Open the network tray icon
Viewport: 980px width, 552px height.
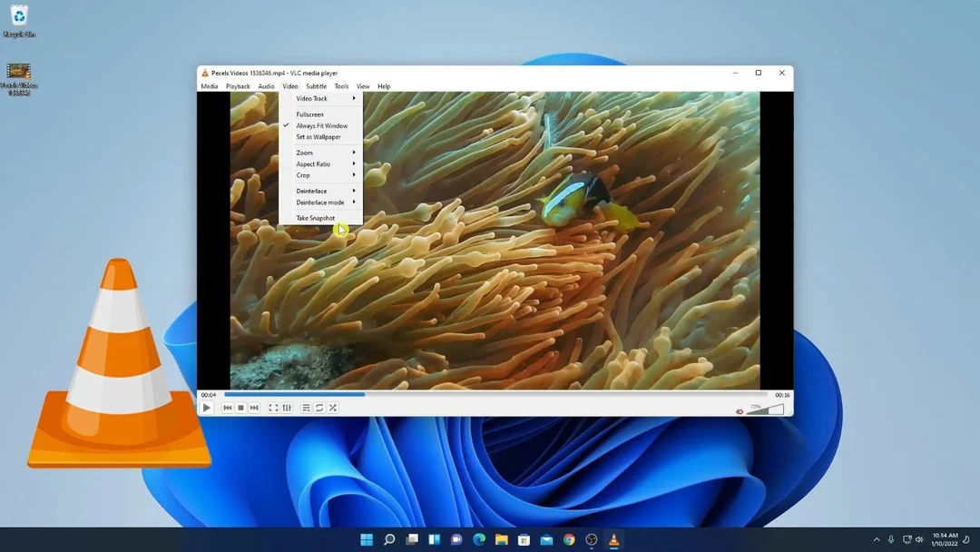906,539
